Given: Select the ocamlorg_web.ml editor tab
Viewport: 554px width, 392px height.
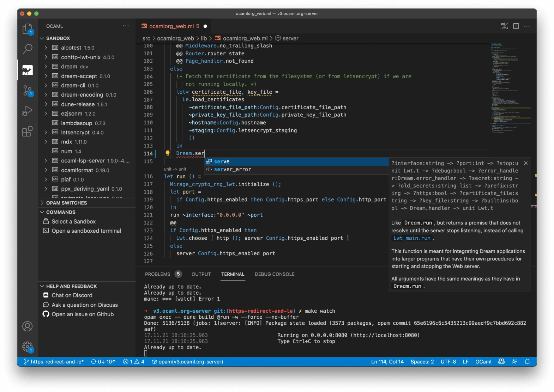Looking at the screenshot, I should pyautogui.click(x=174, y=26).
